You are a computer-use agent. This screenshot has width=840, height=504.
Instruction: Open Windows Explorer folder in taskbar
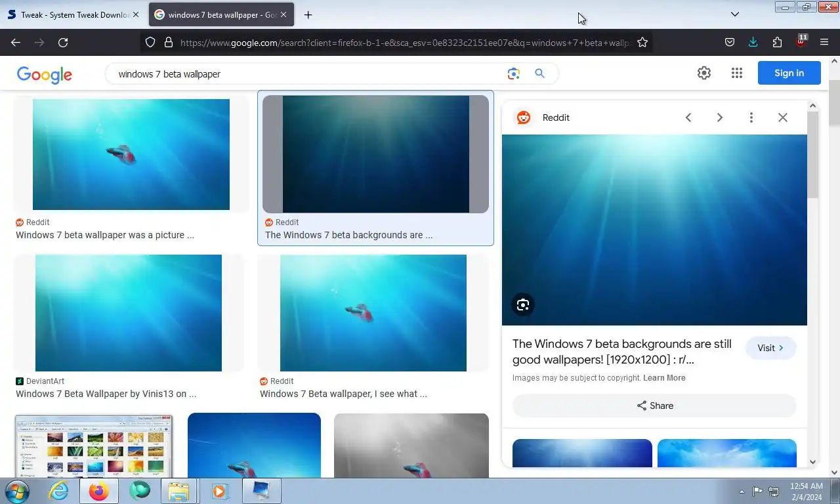pyautogui.click(x=178, y=491)
